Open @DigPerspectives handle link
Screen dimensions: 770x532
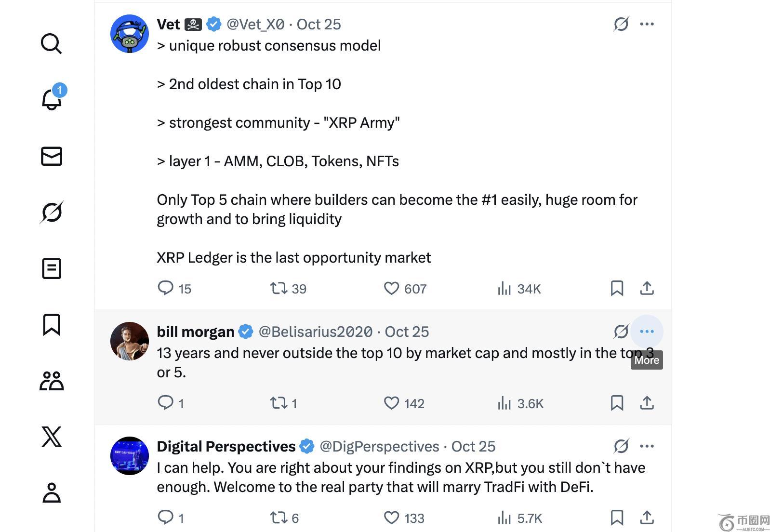click(379, 446)
